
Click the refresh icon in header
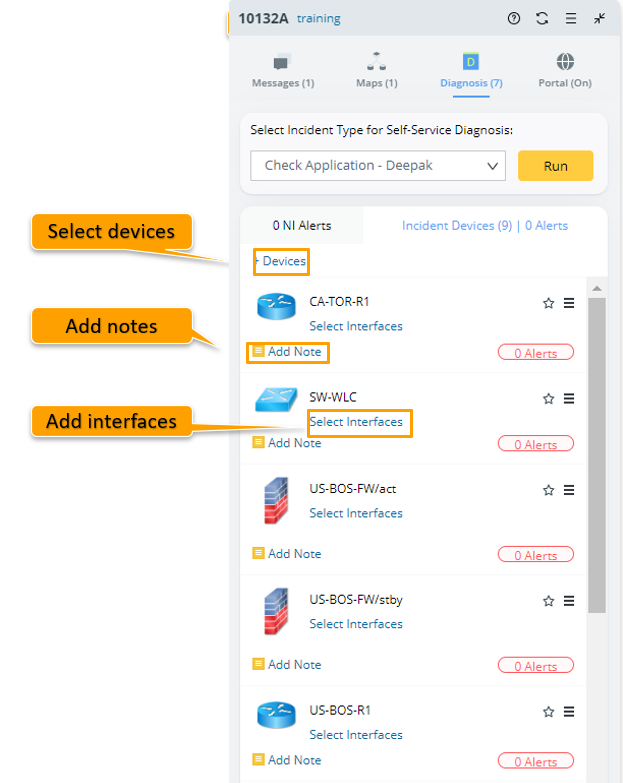pos(542,18)
